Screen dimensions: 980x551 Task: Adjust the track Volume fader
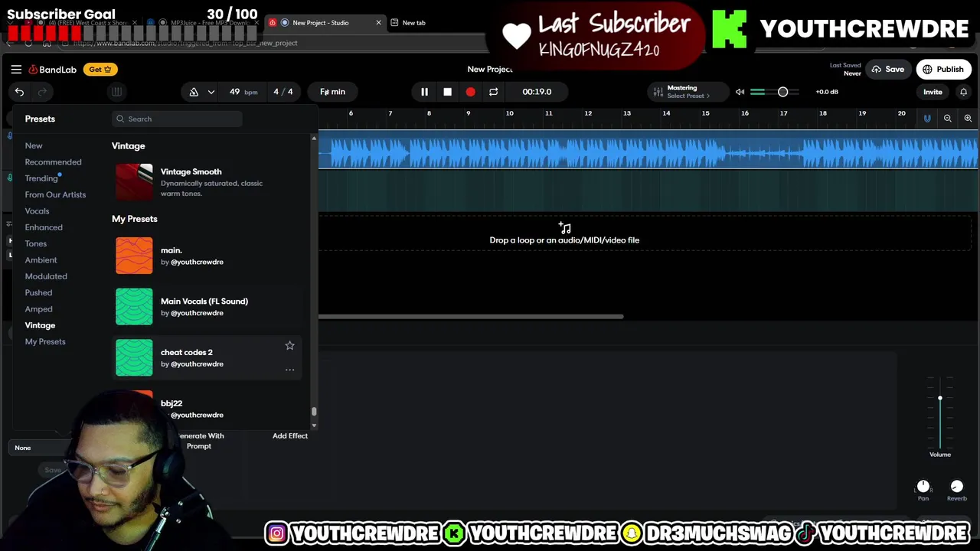click(940, 398)
